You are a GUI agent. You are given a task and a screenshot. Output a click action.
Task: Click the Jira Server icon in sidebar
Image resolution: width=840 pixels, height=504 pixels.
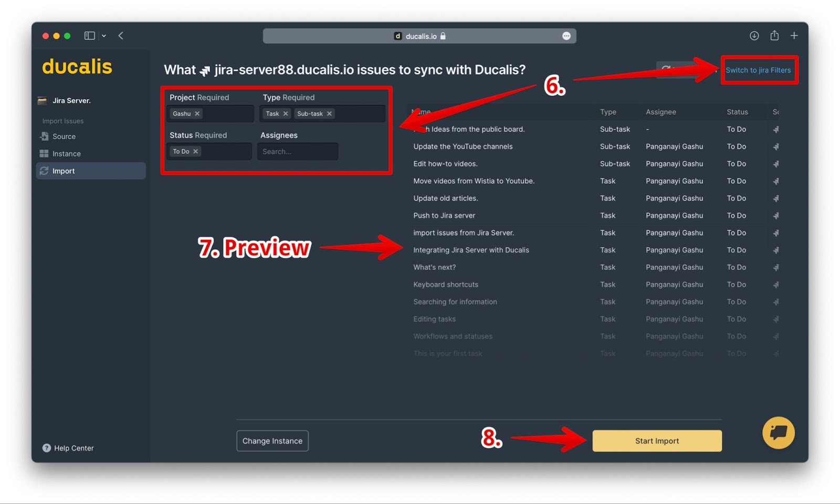[43, 100]
